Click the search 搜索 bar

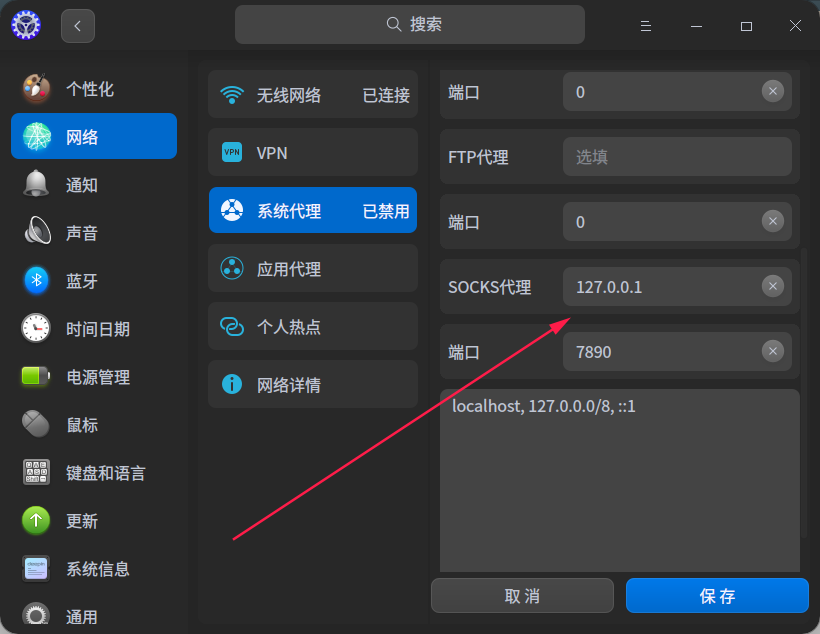tap(410, 24)
